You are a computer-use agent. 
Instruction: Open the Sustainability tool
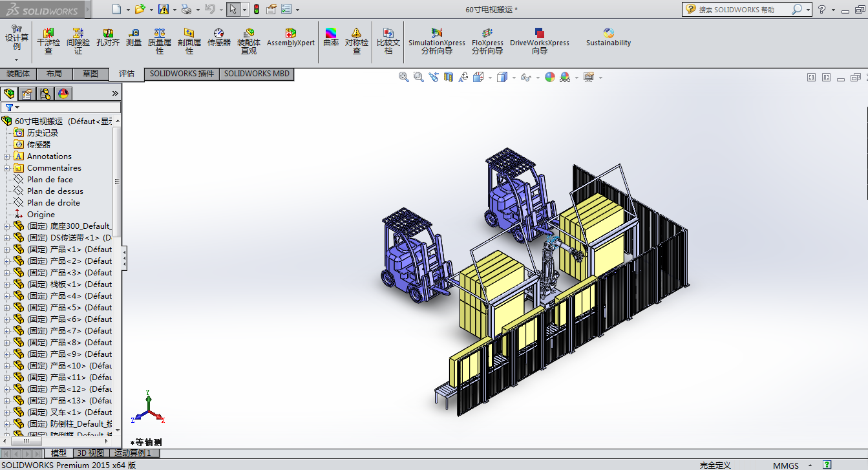coord(608,37)
